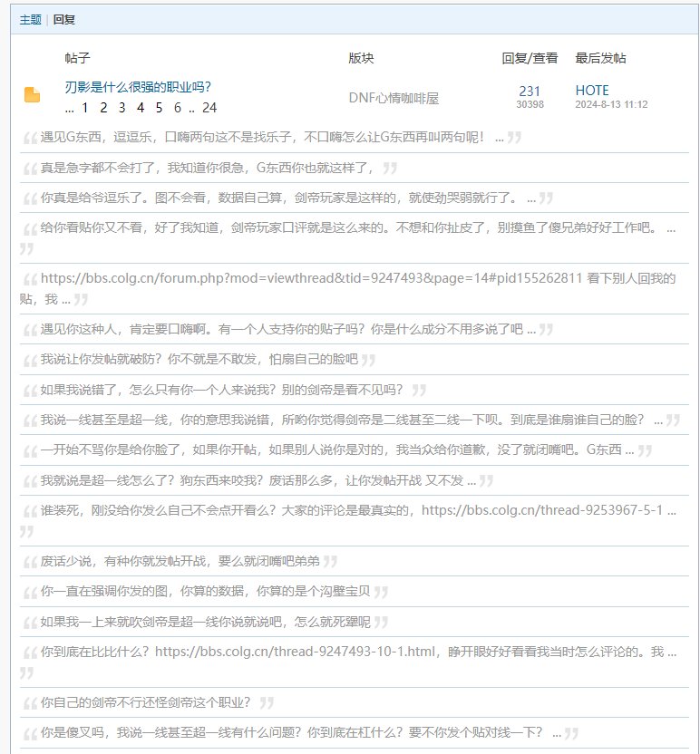Open thread 刃影是什么很强的职业吗?
This screenshot has height=754, width=700.
pos(138,87)
